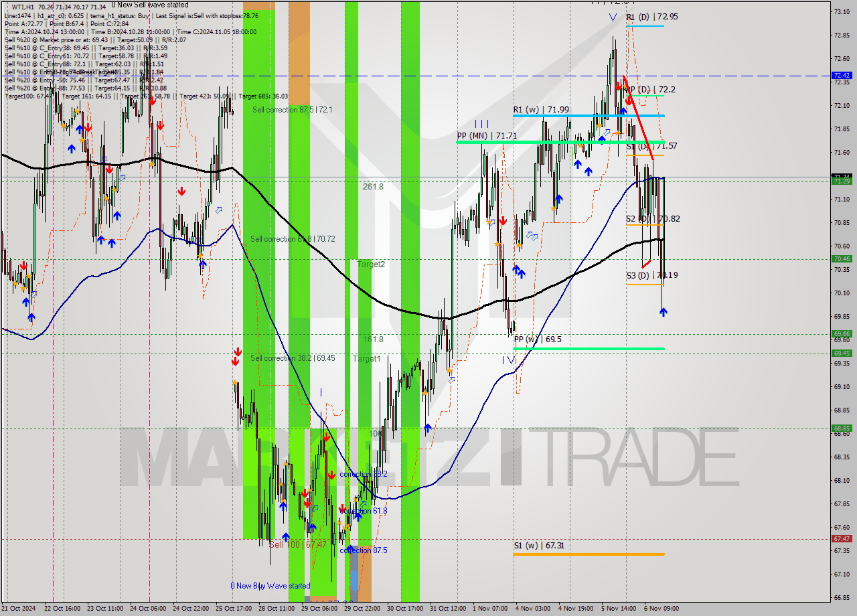Viewport: 857px width, 616px height.
Task: Click the '0 New Sell wave started' label
Action: click(x=150, y=5)
